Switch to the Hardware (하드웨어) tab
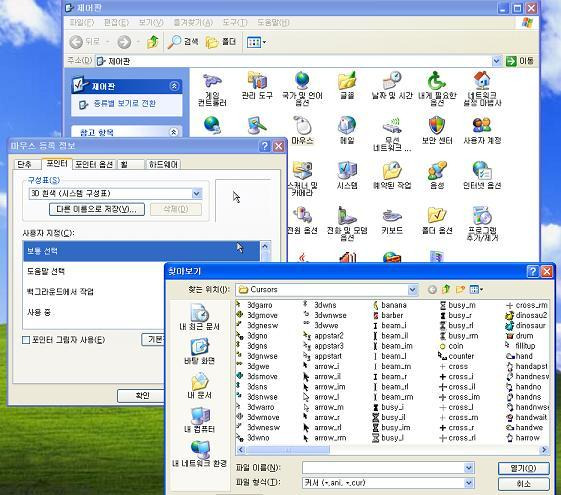Image resolution: width=561 pixels, height=495 pixels. [x=163, y=164]
